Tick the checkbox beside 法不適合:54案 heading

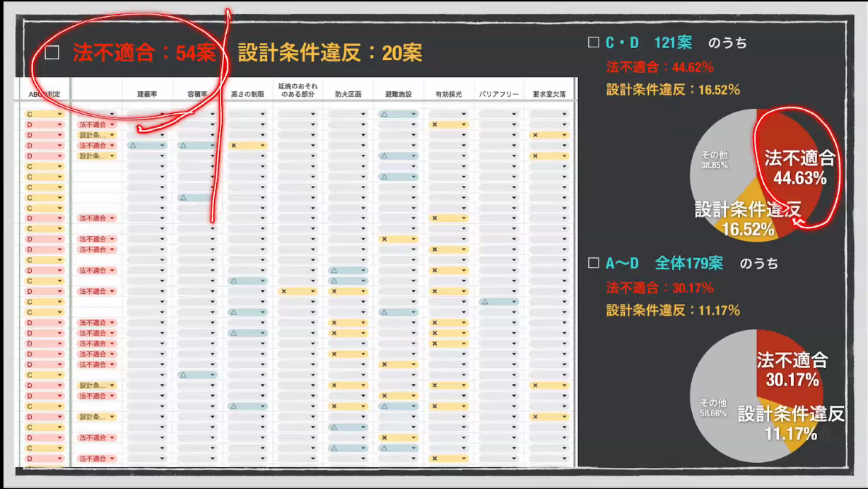click(52, 54)
